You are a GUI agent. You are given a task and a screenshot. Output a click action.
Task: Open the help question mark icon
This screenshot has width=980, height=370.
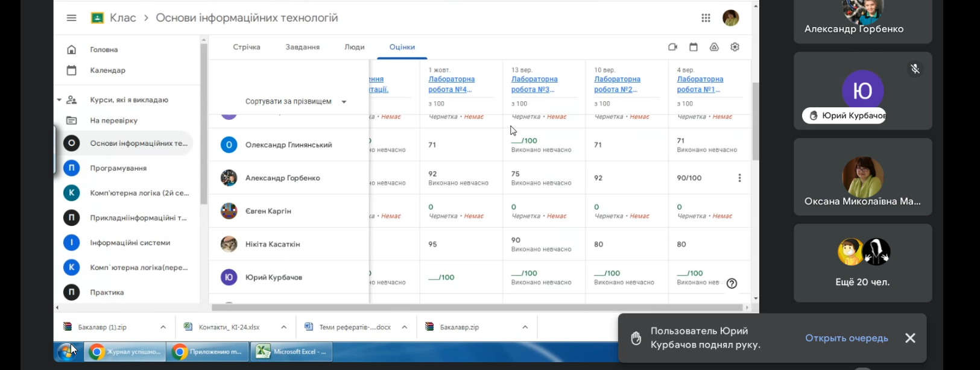click(x=732, y=283)
